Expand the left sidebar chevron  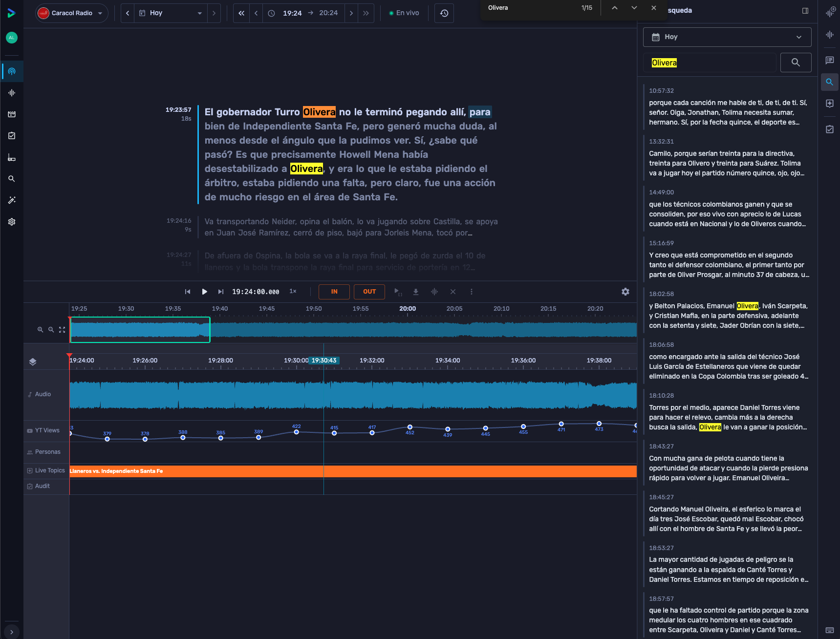click(x=12, y=632)
